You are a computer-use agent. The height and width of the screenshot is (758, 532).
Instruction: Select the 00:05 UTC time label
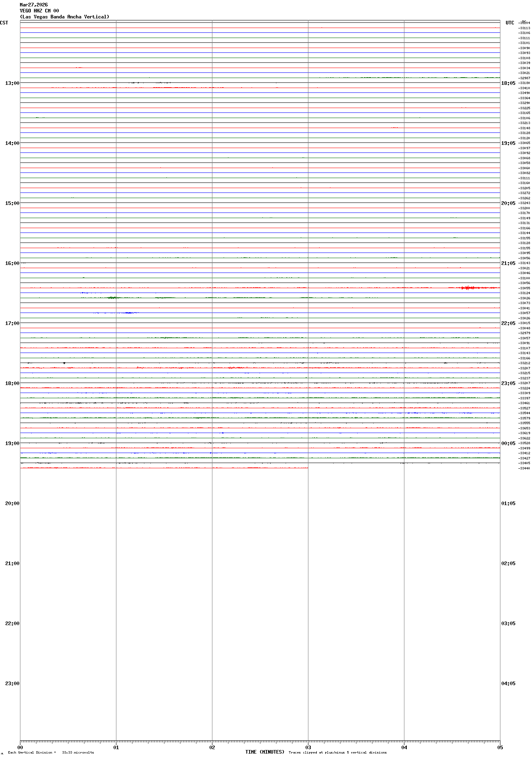[508, 443]
